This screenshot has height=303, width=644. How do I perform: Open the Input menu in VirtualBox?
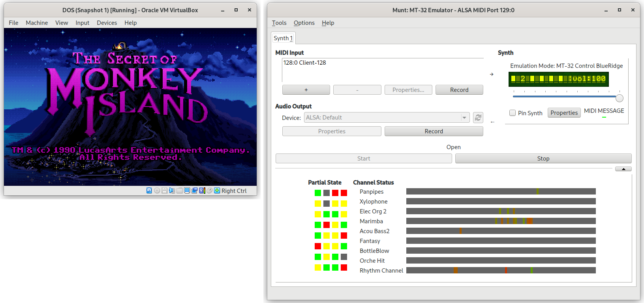(83, 23)
